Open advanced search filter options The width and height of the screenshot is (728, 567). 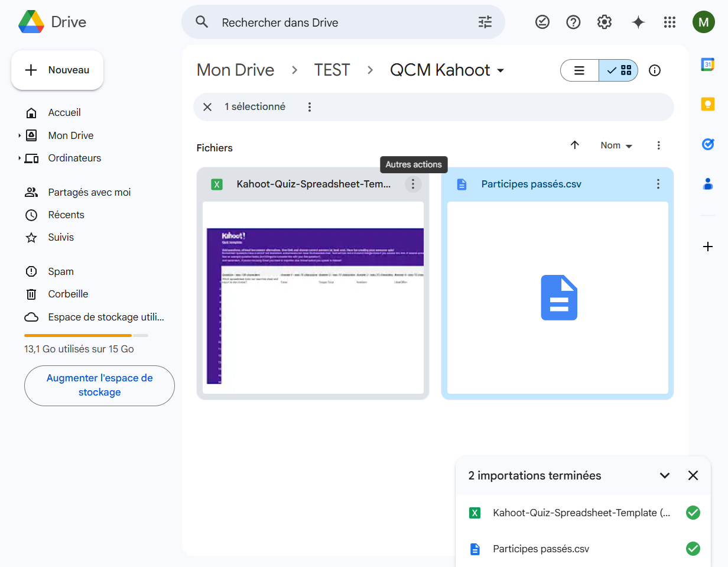coord(485,22)
